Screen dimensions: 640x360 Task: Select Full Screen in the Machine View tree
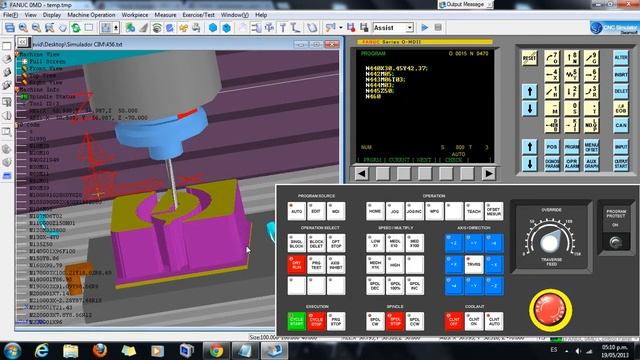tap(47, 61)
